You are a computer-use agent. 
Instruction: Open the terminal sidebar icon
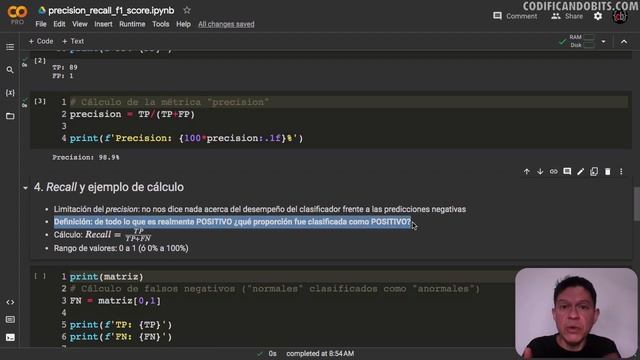10,338
